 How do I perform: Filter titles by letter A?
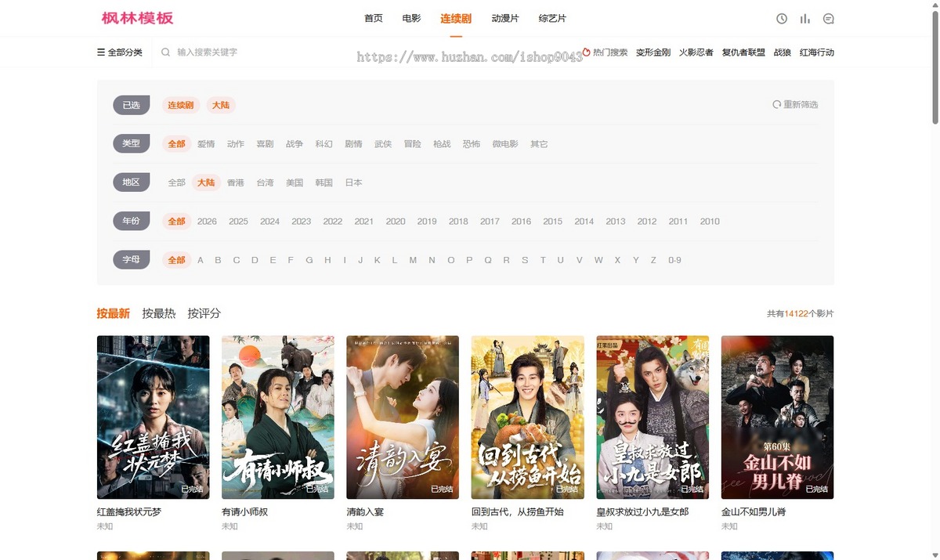(x=201, y=260)
